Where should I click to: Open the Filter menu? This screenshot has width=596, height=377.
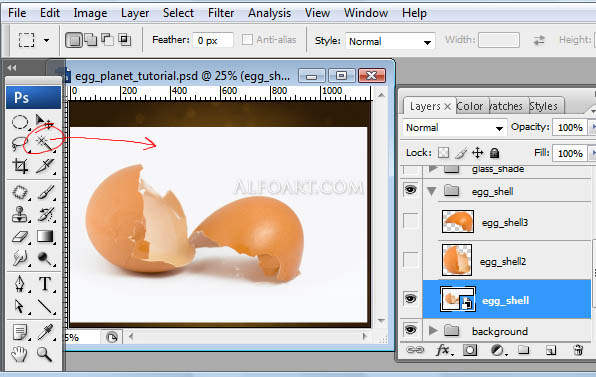point(221,13)
